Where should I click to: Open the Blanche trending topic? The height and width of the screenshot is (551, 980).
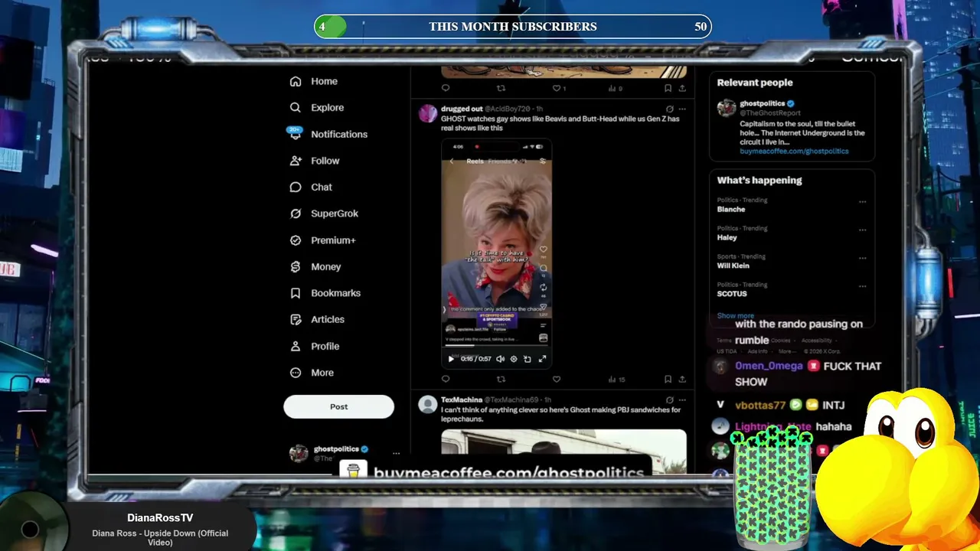point(730,209)
